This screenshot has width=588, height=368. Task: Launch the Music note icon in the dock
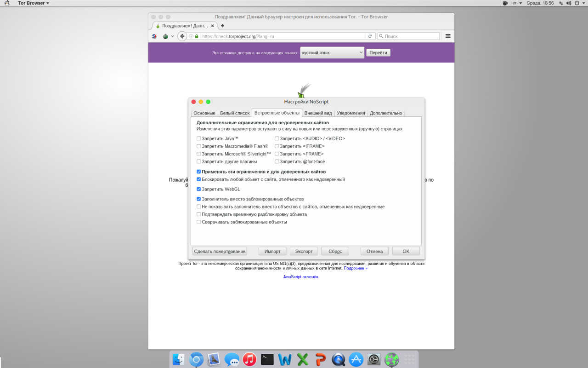[x=249, y=359]
